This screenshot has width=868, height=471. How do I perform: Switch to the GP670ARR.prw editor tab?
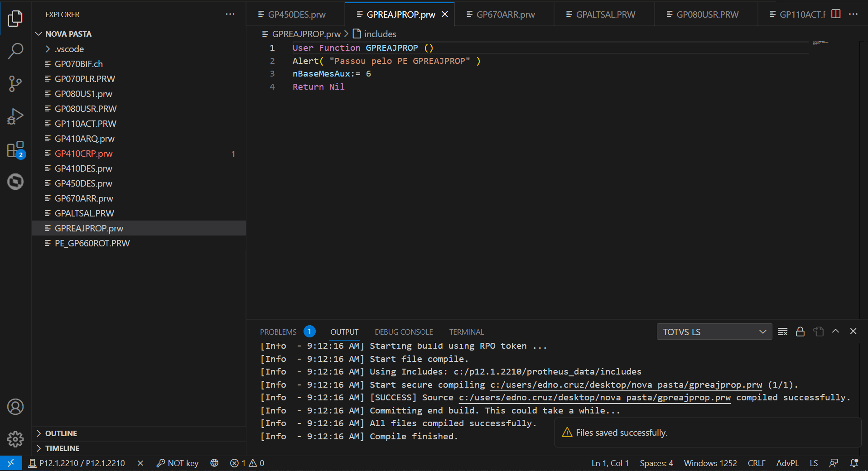(505, 14)
